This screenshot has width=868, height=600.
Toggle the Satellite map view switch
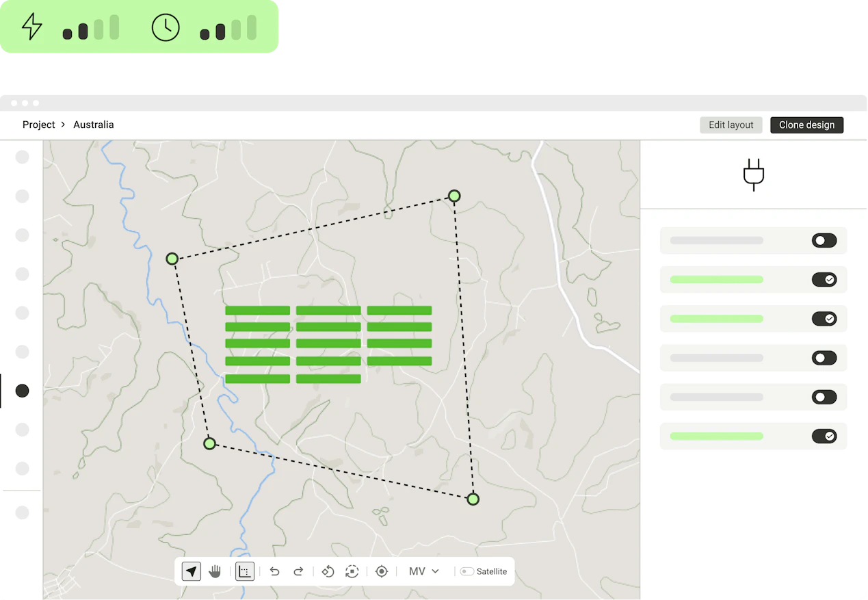467,571
